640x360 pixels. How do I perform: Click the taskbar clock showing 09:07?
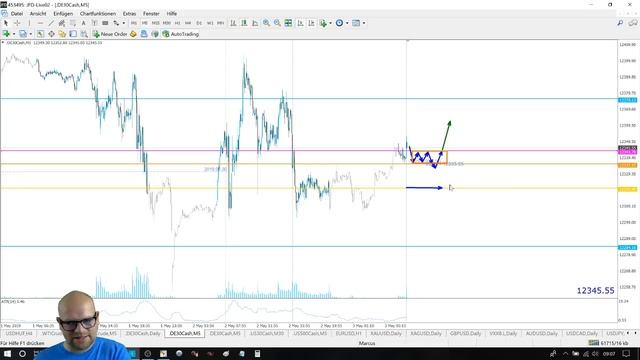pos(609,353)
